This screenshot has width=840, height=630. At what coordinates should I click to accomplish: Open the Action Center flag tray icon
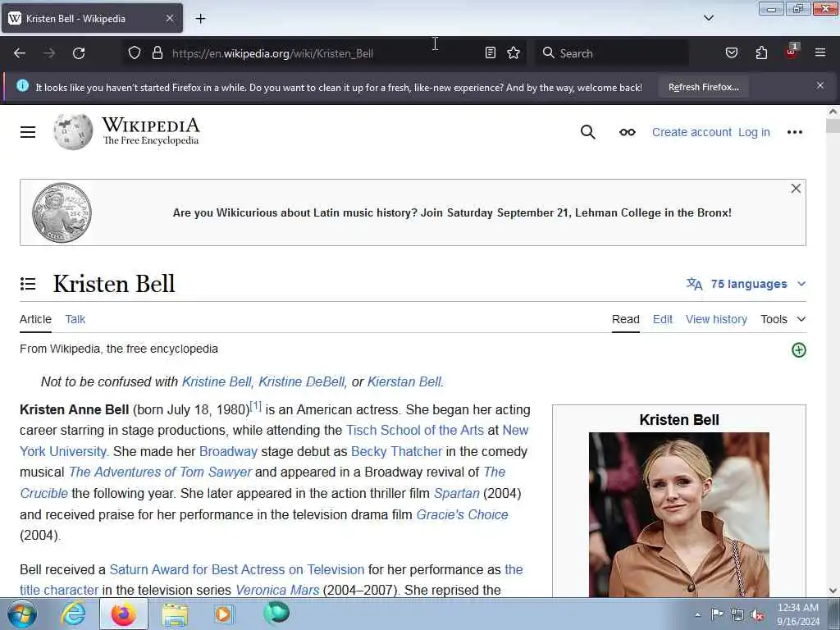coord(716,614)
